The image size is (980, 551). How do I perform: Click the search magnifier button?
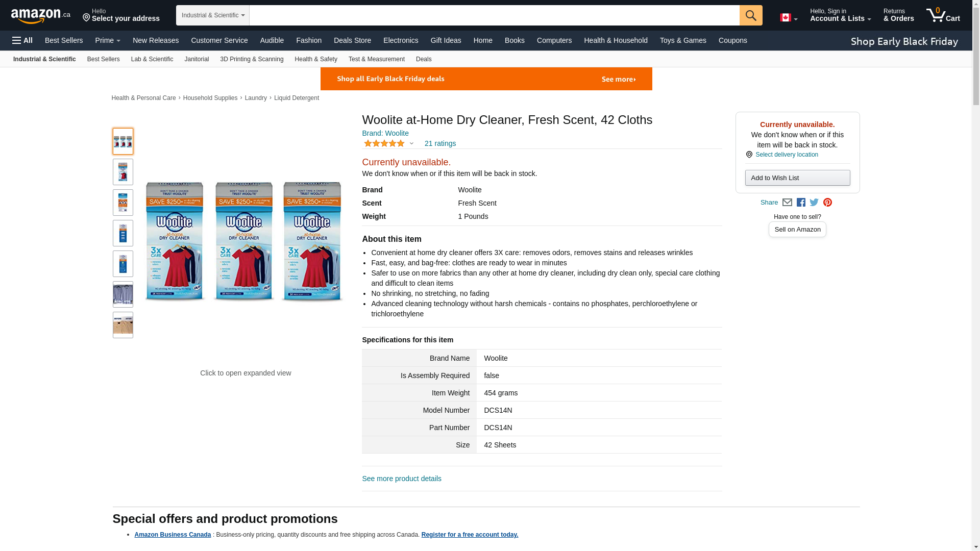click(x=751, y=15)
